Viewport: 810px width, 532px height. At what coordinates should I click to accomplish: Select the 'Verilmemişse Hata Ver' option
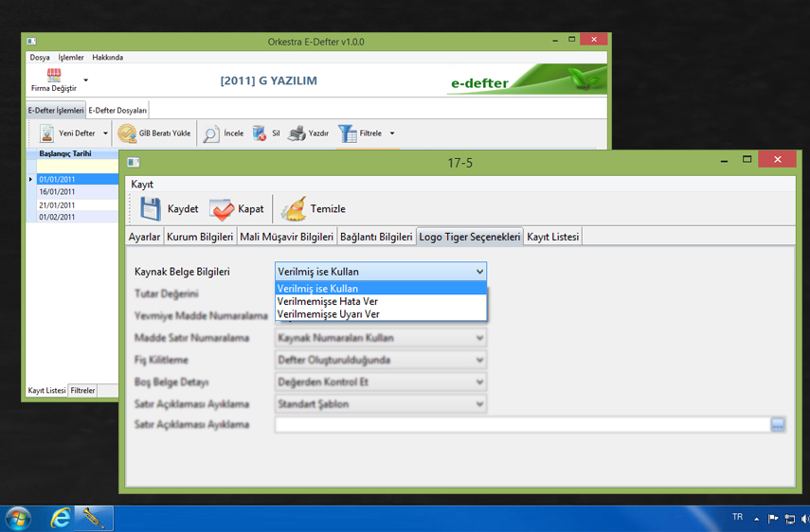381,301
